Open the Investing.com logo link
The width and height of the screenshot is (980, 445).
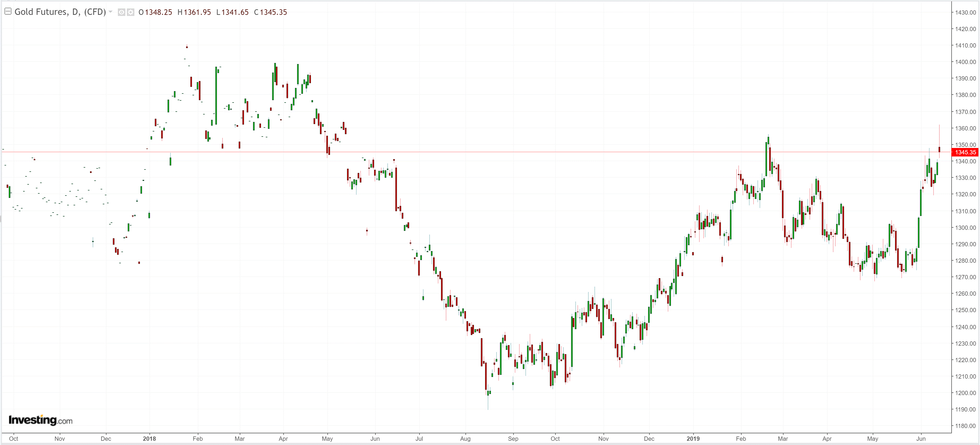40,420
